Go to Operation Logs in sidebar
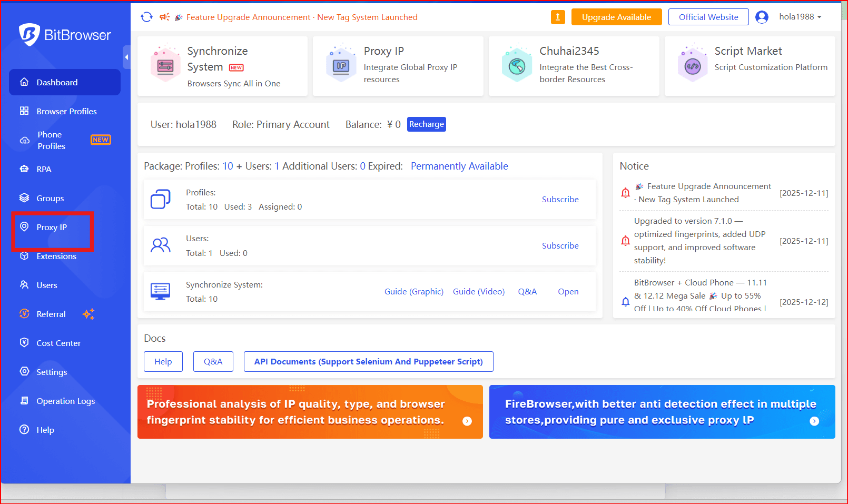848x504 pixels. 65,401
